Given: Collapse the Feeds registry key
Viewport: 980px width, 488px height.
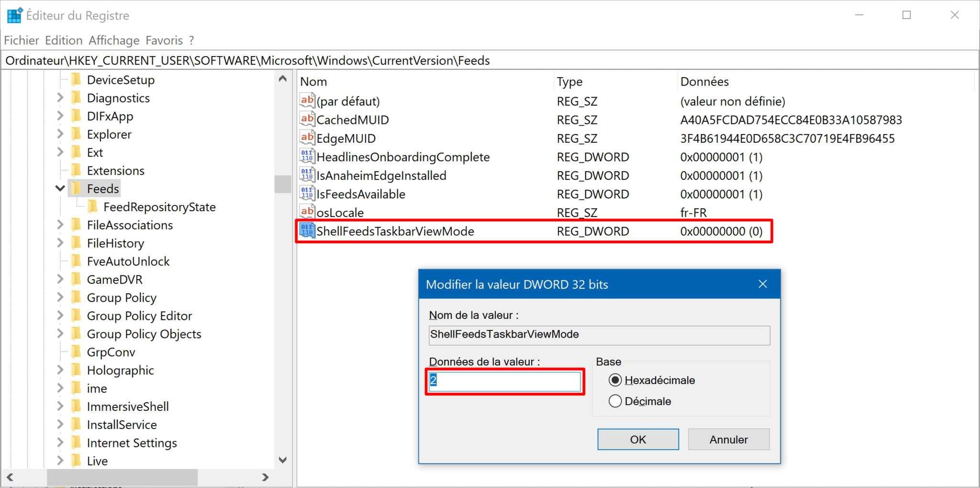Looking at the screenshot, I should (60, 189).
